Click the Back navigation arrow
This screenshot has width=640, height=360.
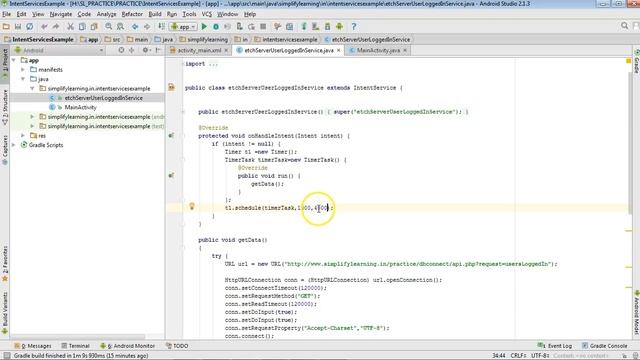135,27
